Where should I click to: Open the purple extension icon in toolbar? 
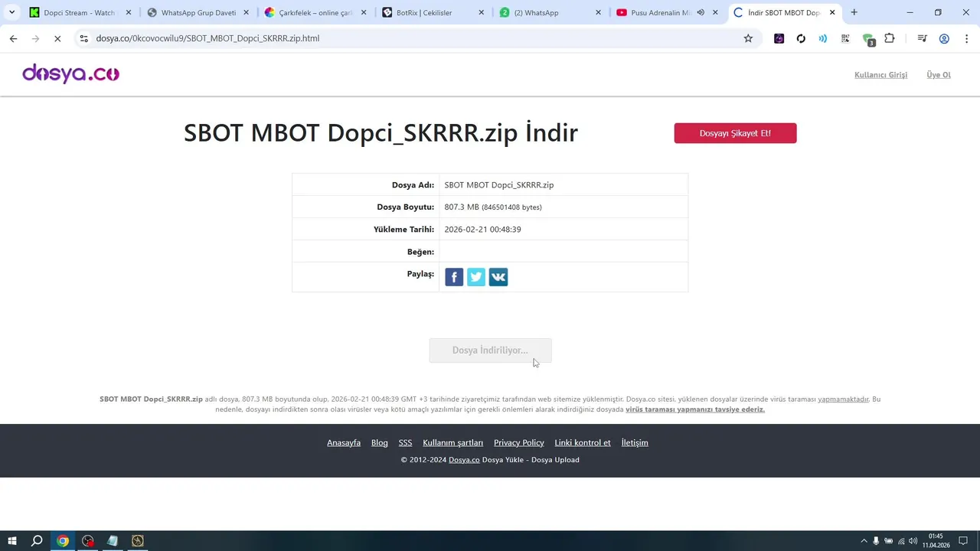pyautogui.click(x=779, y=38)
